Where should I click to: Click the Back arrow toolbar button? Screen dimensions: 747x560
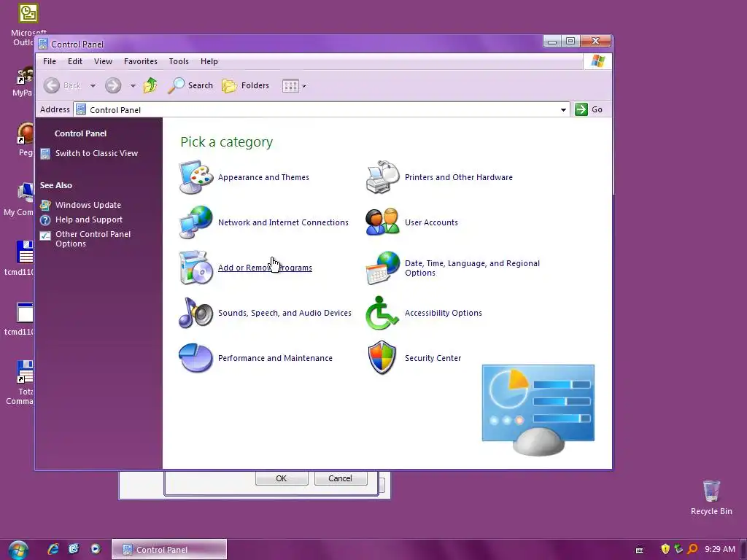pyautogui.click(x=52, y=86)
